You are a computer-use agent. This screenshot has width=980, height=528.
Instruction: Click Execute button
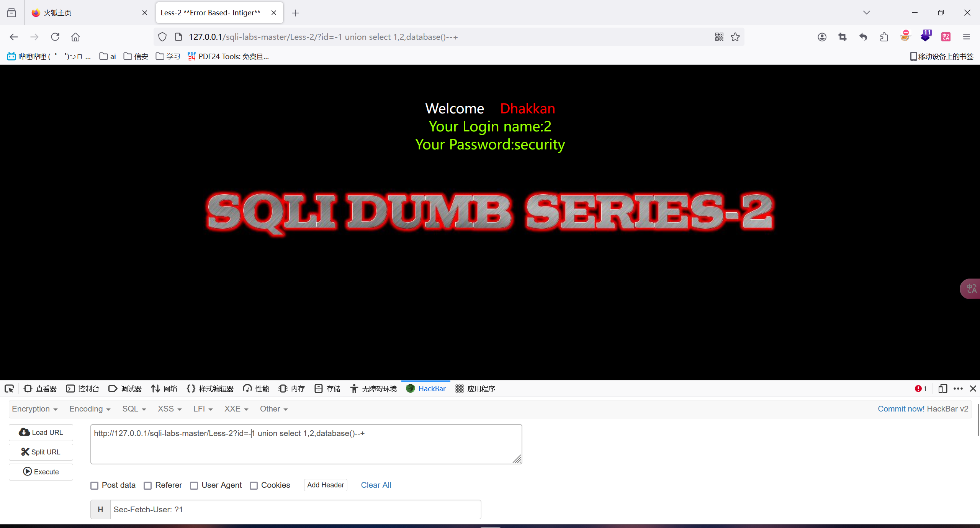[41, 472]
